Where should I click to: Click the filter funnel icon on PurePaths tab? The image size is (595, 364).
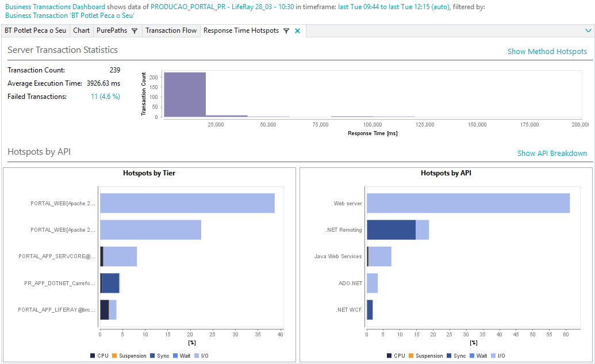(x=133, y=30)
